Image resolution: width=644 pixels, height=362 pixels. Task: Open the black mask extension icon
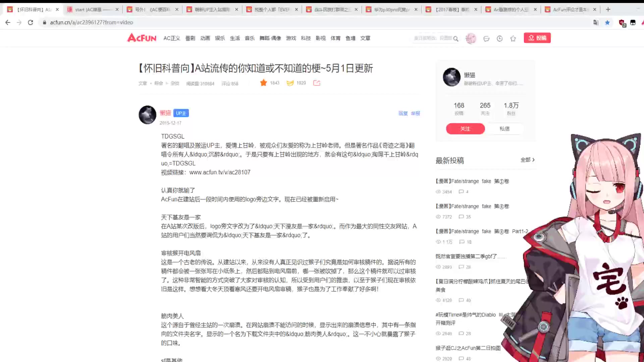(633, 22)
